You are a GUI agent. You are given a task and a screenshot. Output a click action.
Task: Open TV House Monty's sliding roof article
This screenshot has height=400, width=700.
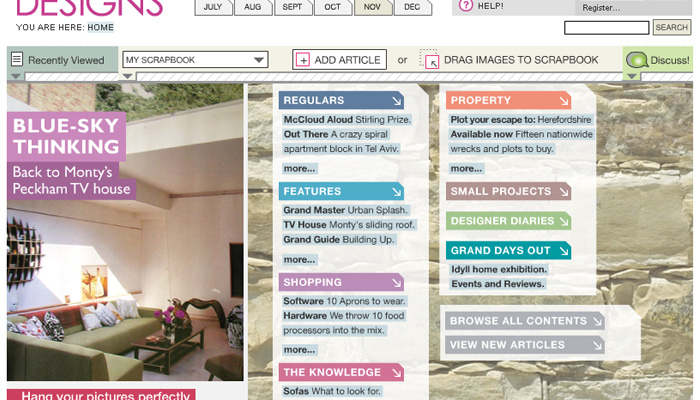[349, 225]
